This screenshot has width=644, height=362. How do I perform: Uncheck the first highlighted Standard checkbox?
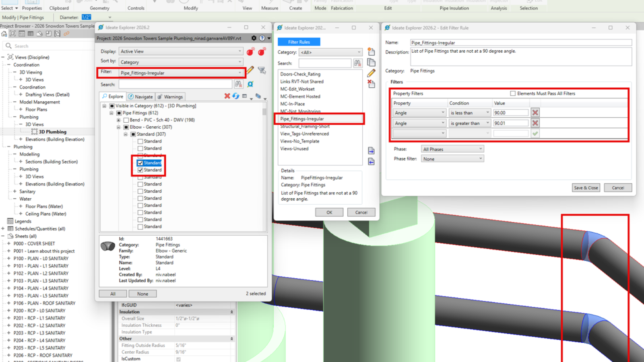point(140,162)
